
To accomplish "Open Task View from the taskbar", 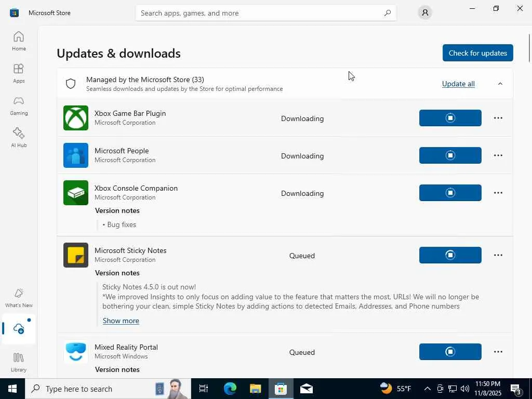I will pos(204,389).
